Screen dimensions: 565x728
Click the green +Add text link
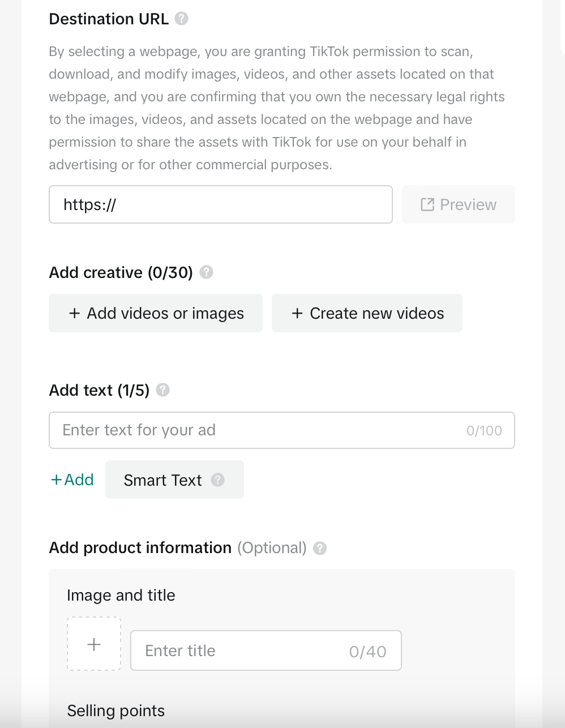coord(72,479)
